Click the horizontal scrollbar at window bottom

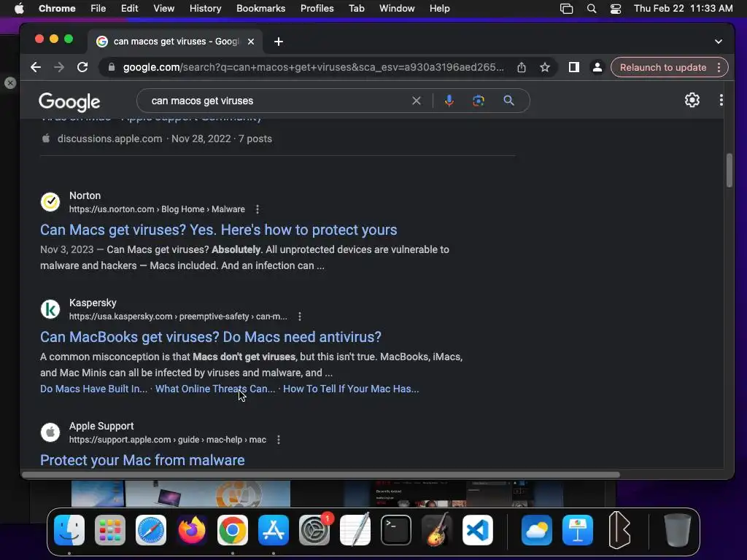pyautogui.click(x=321, y=475)
